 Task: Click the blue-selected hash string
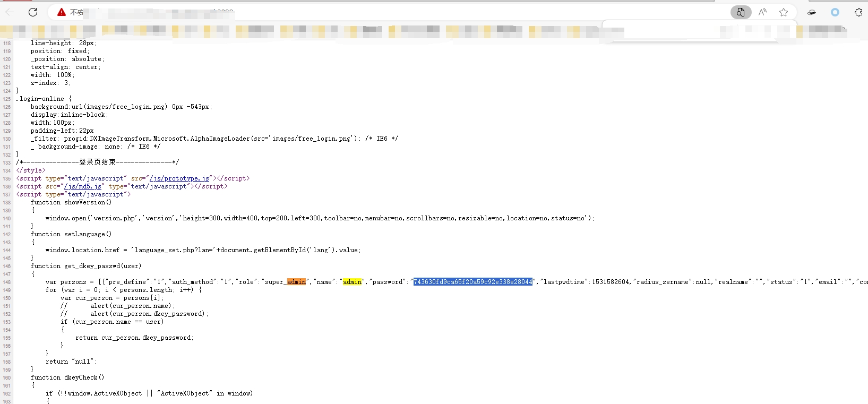pyautogui.click(x=472, y=282)
